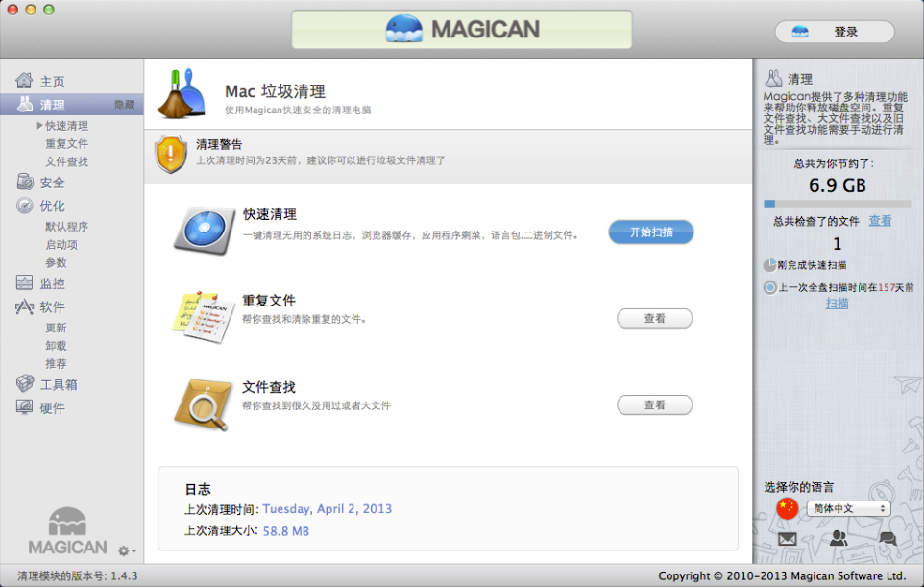Click the Magican logo at sidebar bottom
This screenshot has width=924, height=587.
(67, 531)
